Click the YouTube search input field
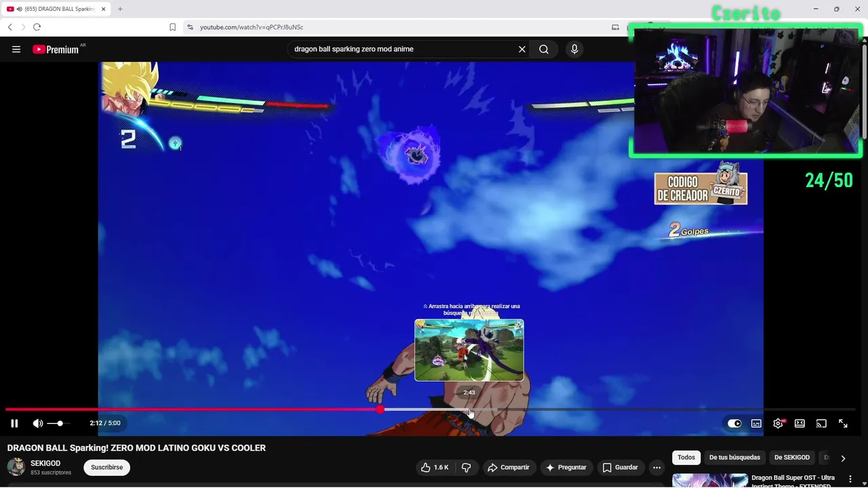The height and width of the screenshot is (488, 868). point(403,49)
